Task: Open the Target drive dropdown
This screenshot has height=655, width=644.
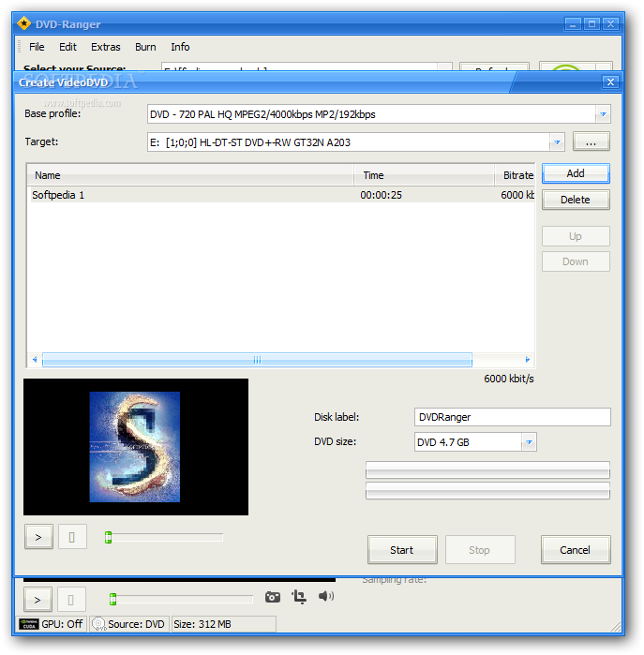Action: pos(557,142)
